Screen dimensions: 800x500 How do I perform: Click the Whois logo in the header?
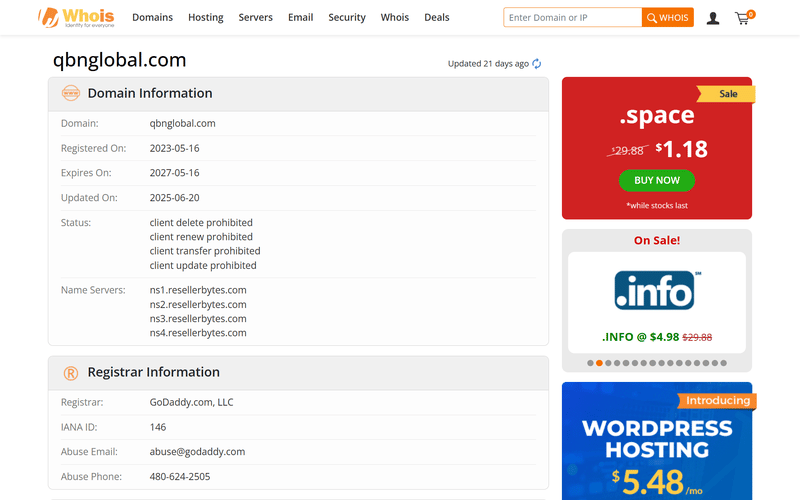77,17
